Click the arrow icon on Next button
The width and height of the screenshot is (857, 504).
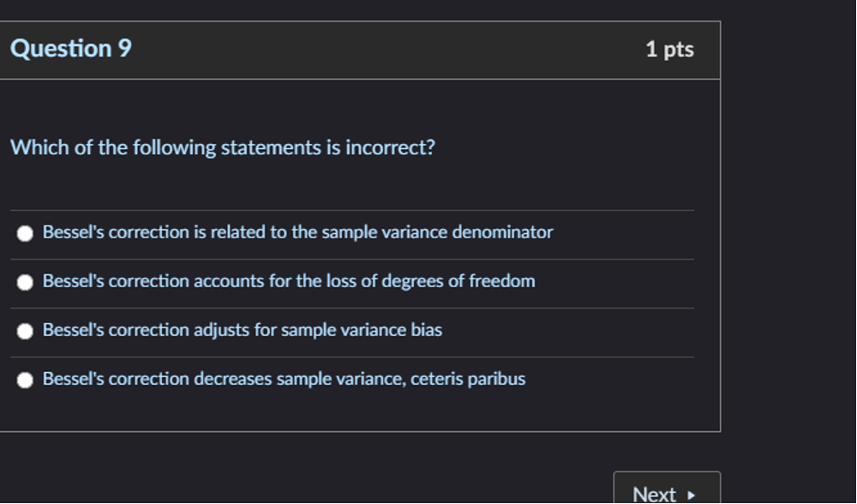point(690,494)
